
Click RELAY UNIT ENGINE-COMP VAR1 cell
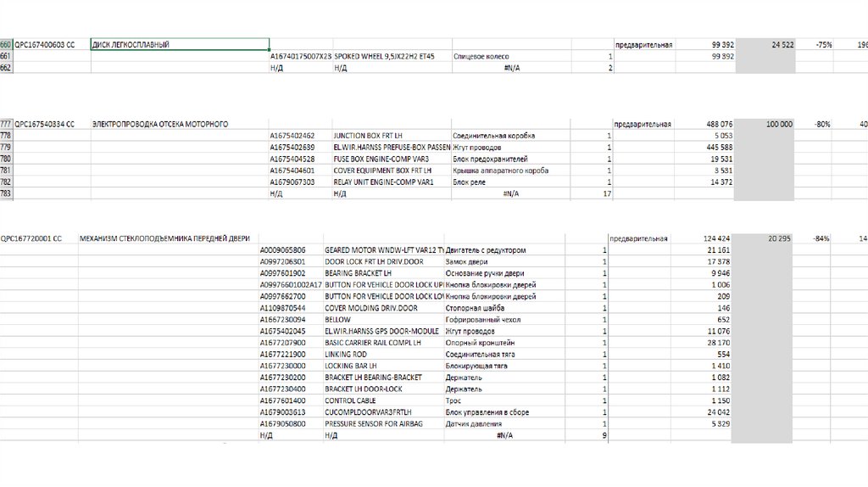point(392,182)
